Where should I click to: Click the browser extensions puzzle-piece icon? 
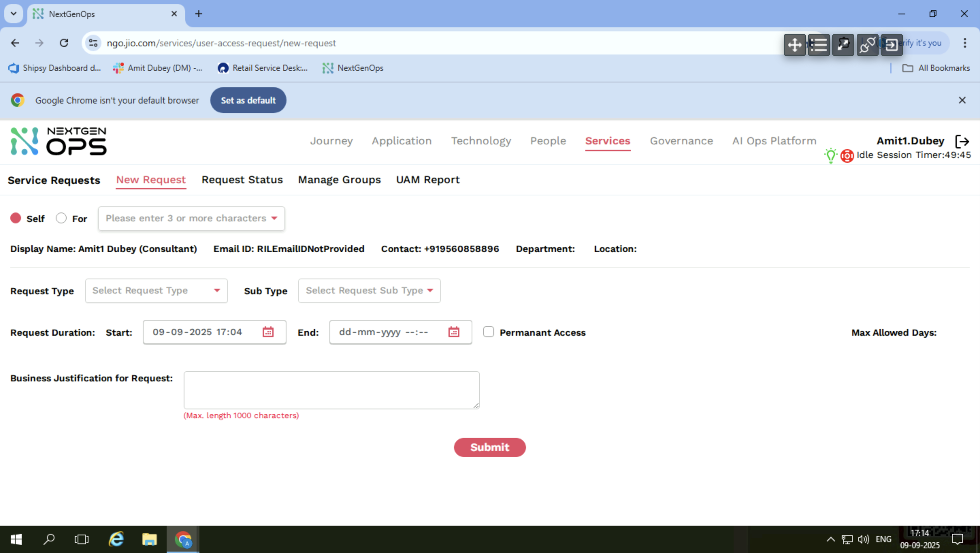click(843, 45)
